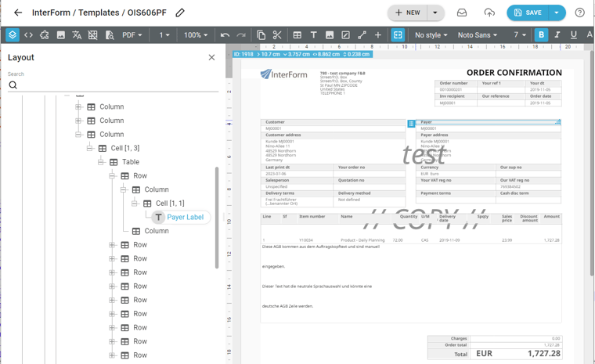Cut selection with scissors icon
This screenshot has height=364, width=595.
point(277,35)
